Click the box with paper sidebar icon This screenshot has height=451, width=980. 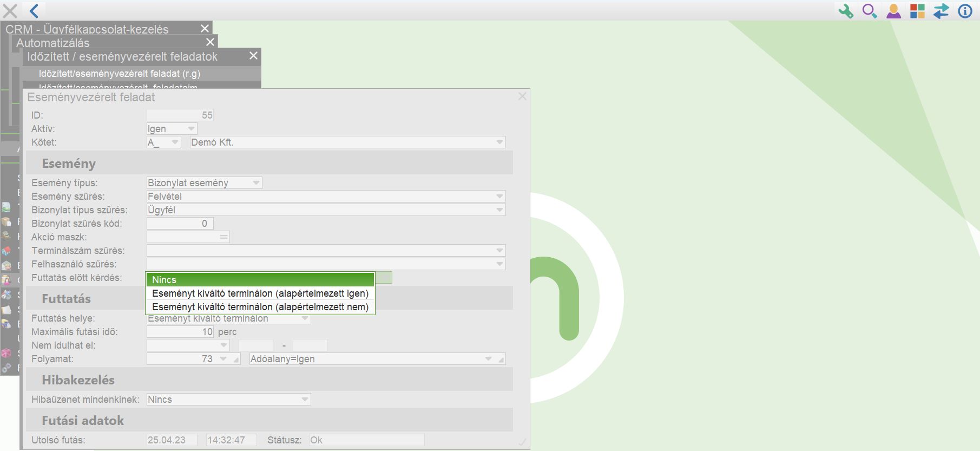tap(6, 221)
